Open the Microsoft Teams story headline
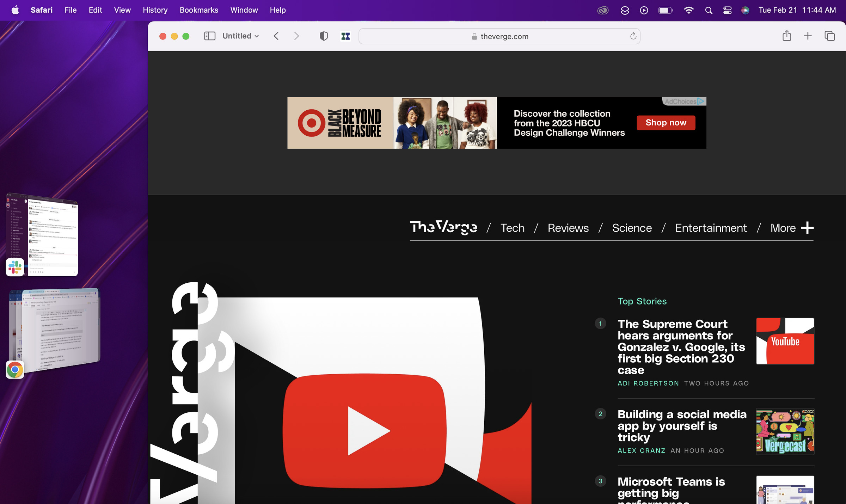846x504 pixels. point(671,490)
